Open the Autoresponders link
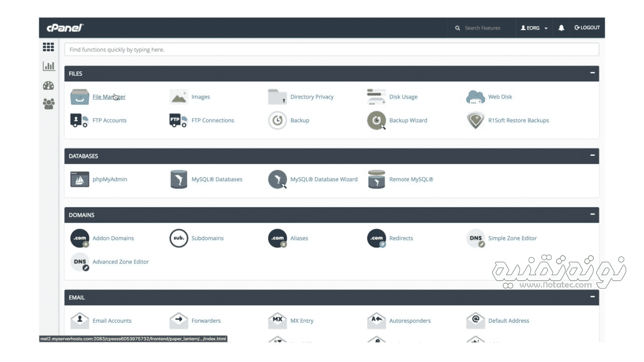The height and width of the screenshot is (362, 644). [x=410, y=321]
